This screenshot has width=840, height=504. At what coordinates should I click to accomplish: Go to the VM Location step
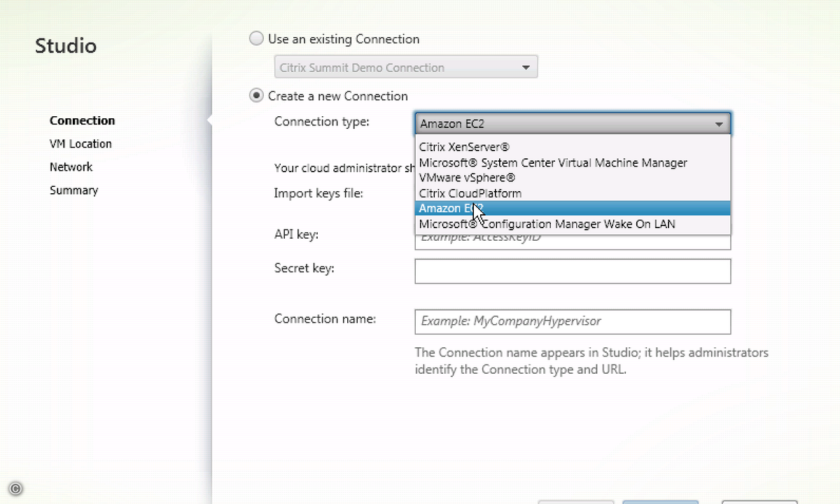click(x=80, y=143)
